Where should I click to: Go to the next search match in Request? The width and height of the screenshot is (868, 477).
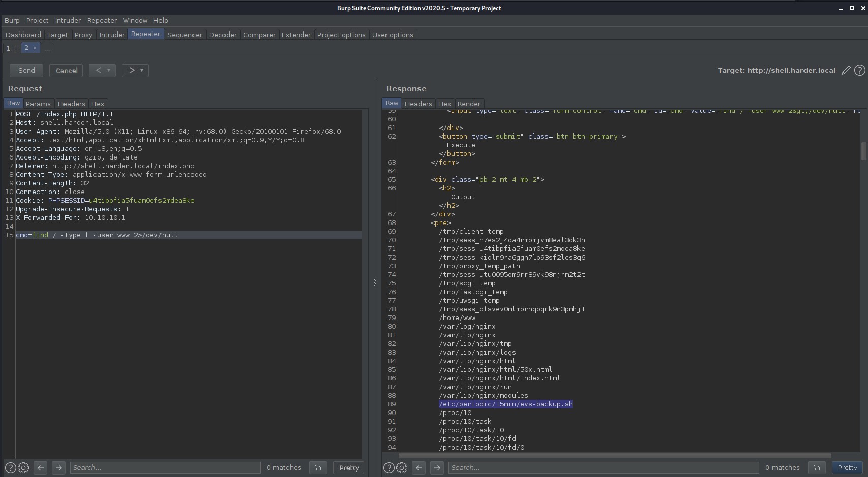pos(58,468)
